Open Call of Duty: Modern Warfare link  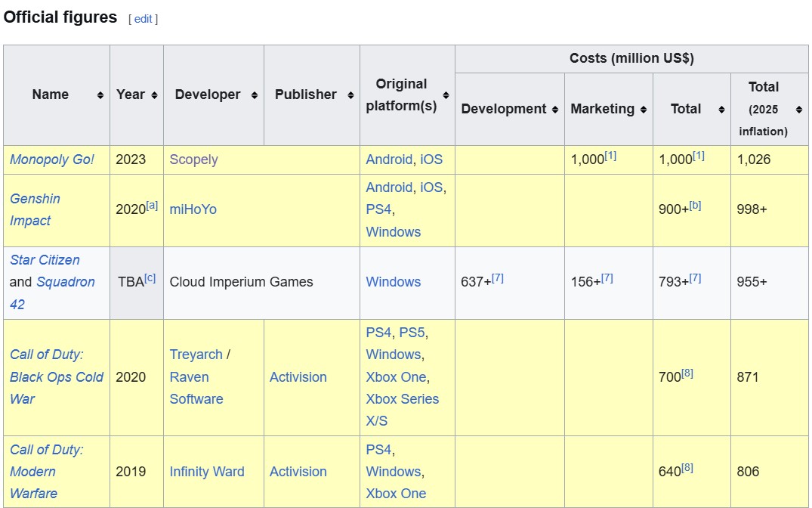(46, 471)
